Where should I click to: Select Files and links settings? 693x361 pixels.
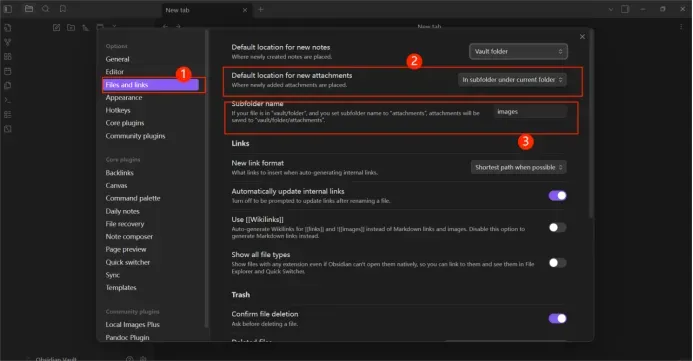tap(150, 85)
